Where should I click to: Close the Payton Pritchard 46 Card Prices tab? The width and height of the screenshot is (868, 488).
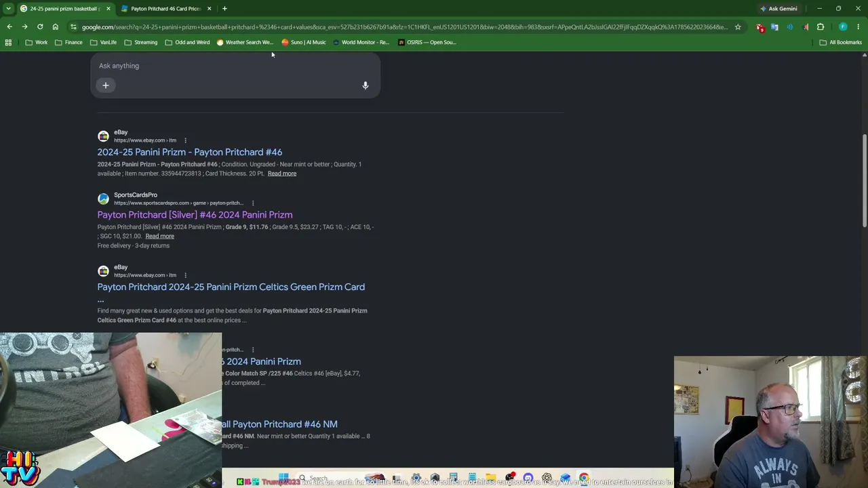click(209, 9)
